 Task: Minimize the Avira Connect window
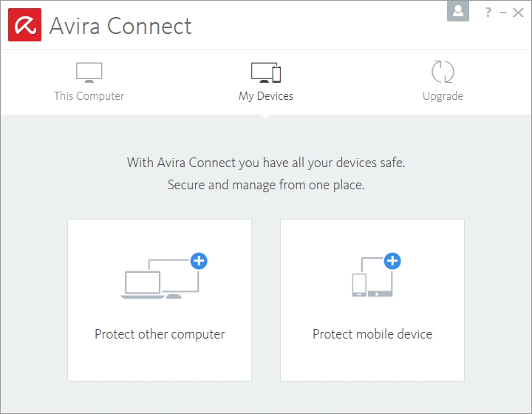point(503,13)
